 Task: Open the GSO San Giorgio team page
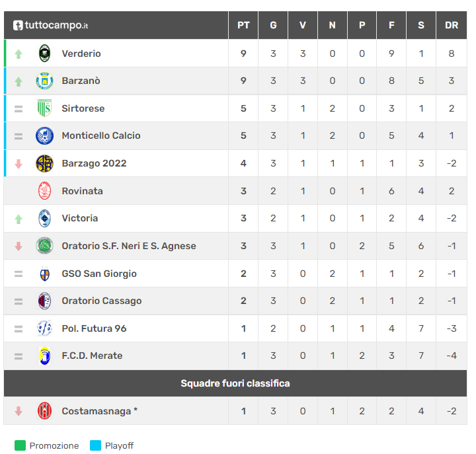pos(99,274)
